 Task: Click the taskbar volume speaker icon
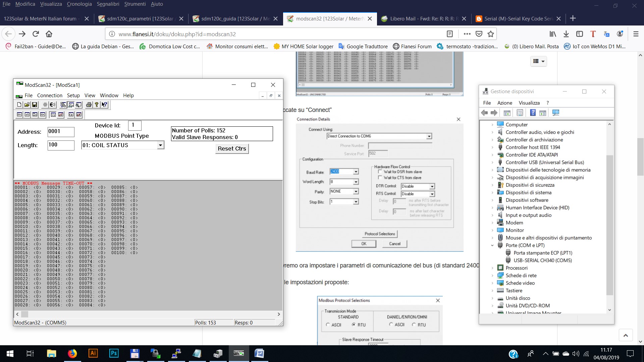(576, 354)
